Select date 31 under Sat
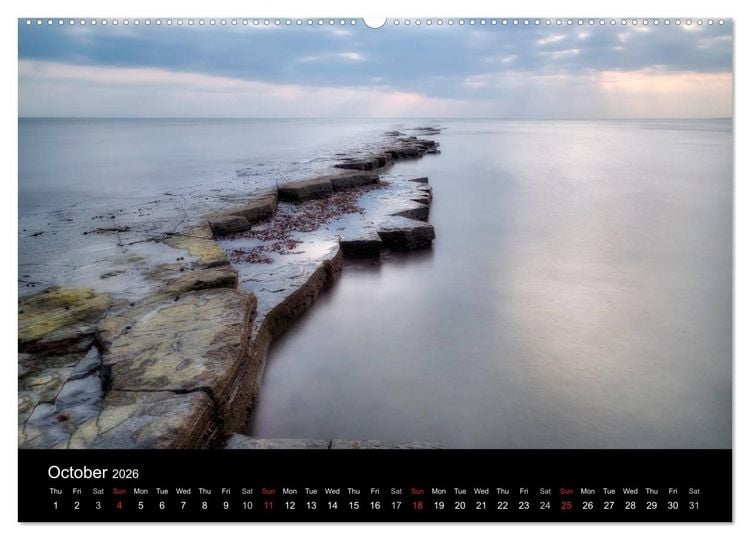Screen dimensions: 750x540 pos(694,506)
